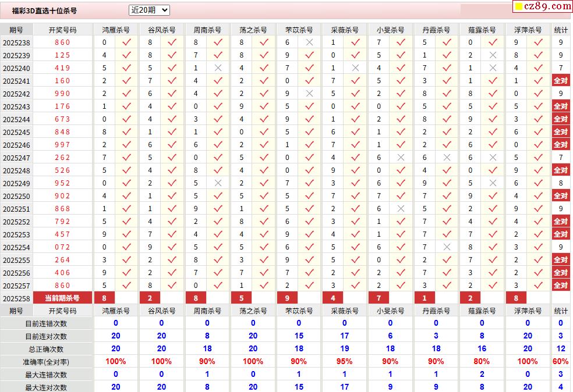Click 荡之 current kill number 5 box
The width and height of the screenshot is (573, 392).
[242, 298]
